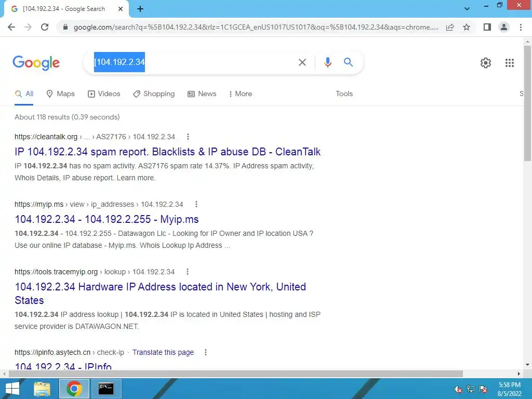Click the horizontal scrollbar thumb
The height and width of the screenshot is (399, 532).
[235, 374]
